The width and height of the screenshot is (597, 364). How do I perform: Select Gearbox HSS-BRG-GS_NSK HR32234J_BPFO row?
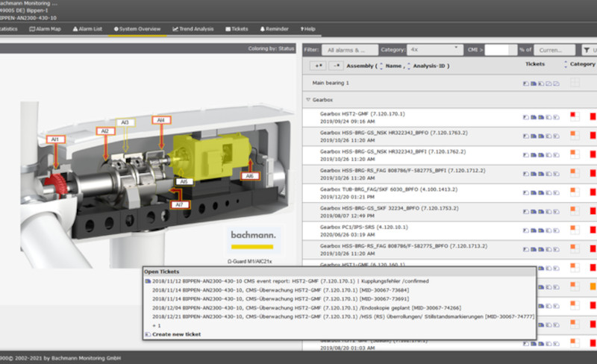450,136
